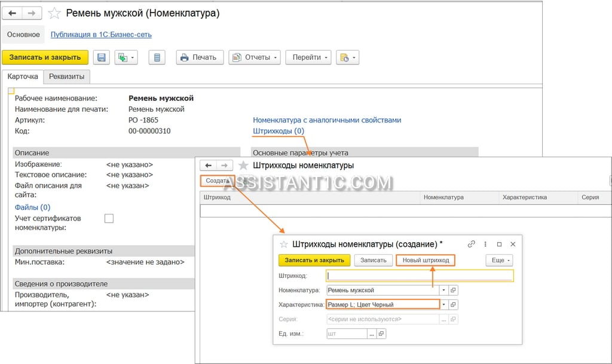Expand the Перейти dropdown menu
Image resolution: width=612 pixels, height=364 pixels.
click(x=308, y=57)
